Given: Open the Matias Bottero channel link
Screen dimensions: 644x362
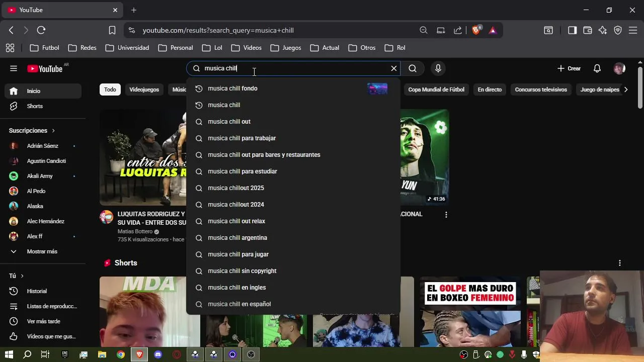Looking at the screenshot, I should (x=135, y=232).
